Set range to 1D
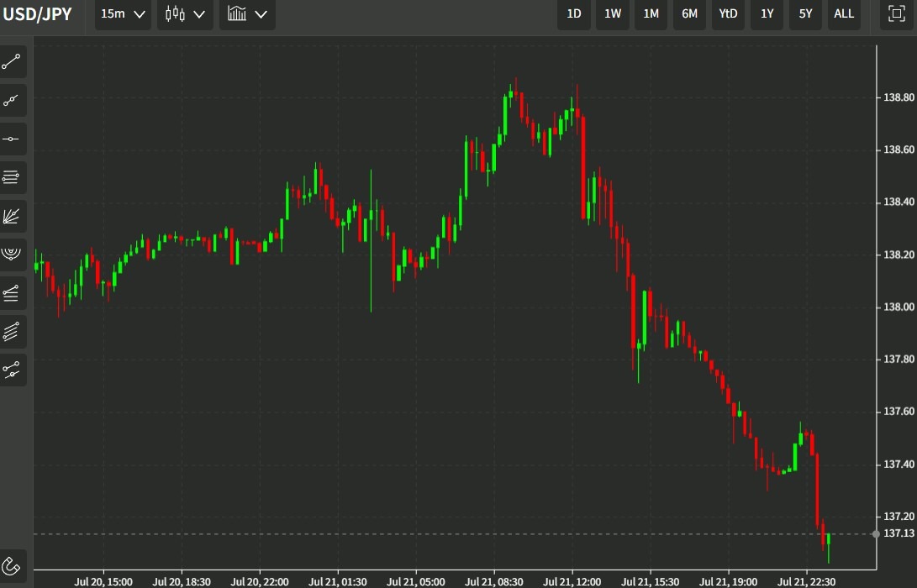 [574, 13]
